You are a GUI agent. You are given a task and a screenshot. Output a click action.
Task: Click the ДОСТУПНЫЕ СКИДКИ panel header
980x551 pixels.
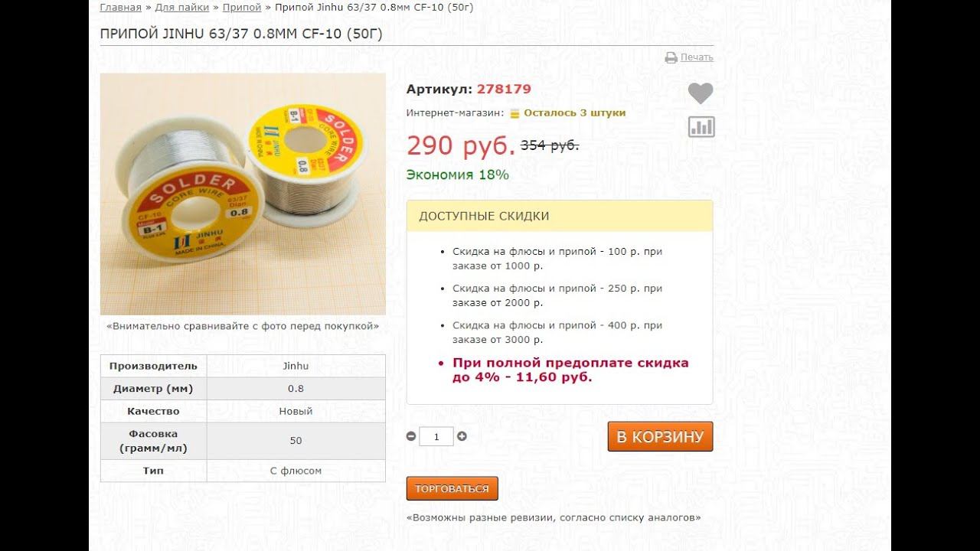(560, 216)
